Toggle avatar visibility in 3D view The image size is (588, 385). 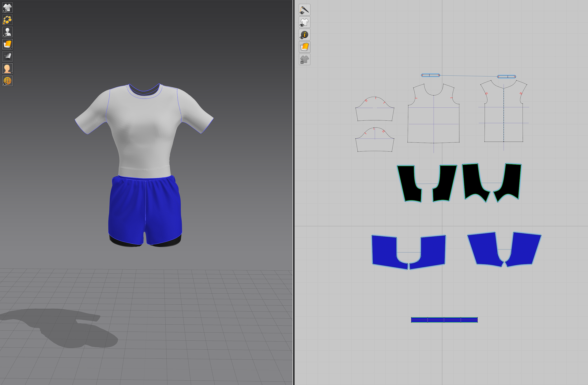7,32
